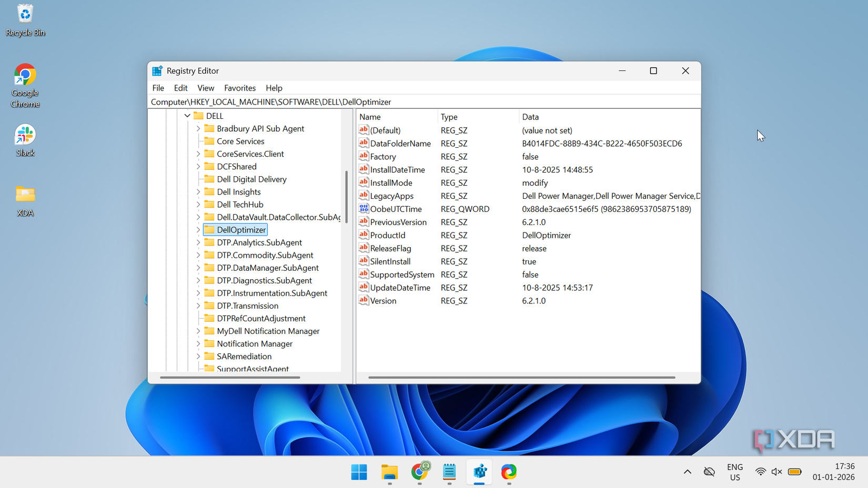868x488 pixels.
Task: Open the Start menu
Action: click(359, 472)
